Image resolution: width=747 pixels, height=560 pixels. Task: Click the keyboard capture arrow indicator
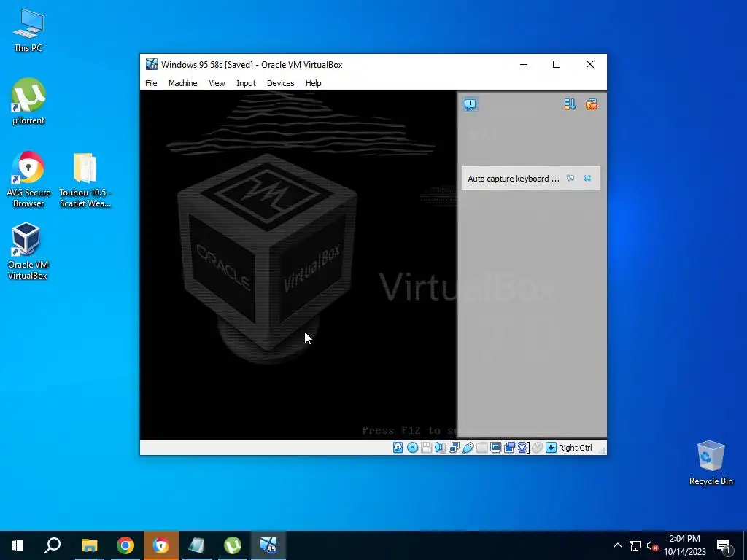[x=551, y=448]
